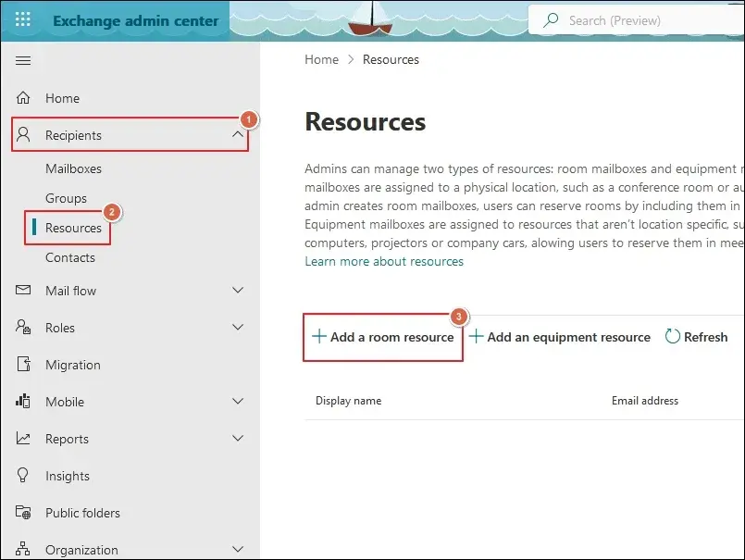Click the Refresh circular arrow icon
The image size is (745, 560).
coord(672,336)
